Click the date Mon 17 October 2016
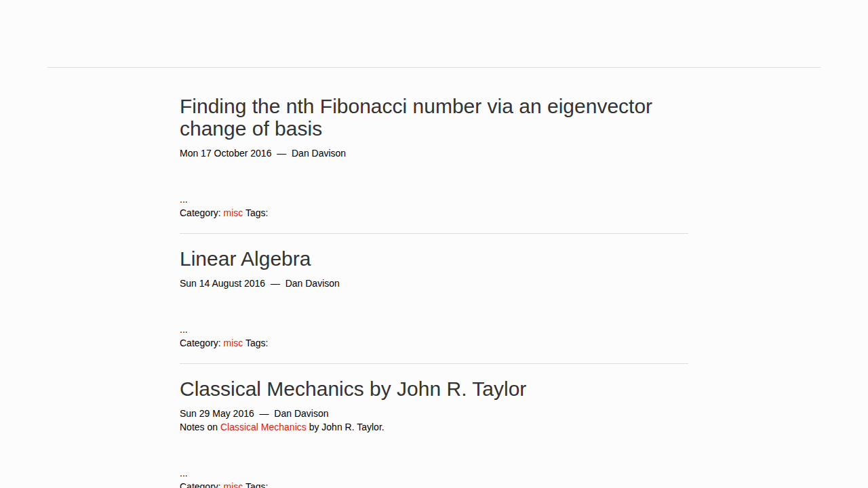Screen dimensions: 868x488 225,153
